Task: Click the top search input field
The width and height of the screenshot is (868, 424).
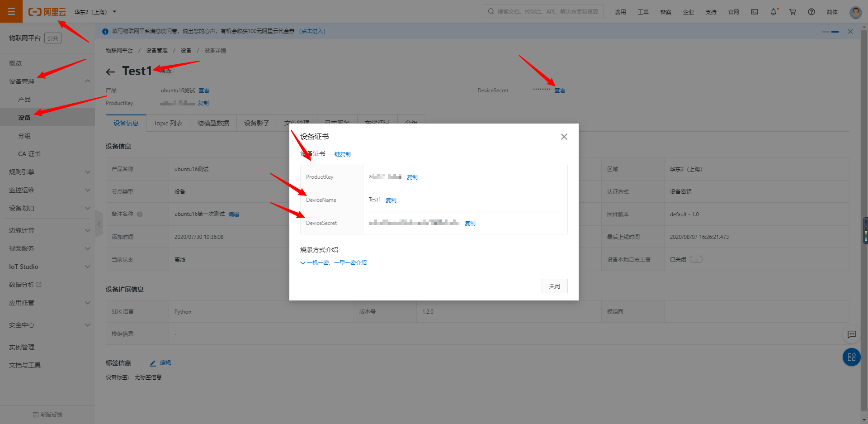Action: coord(543,11)
